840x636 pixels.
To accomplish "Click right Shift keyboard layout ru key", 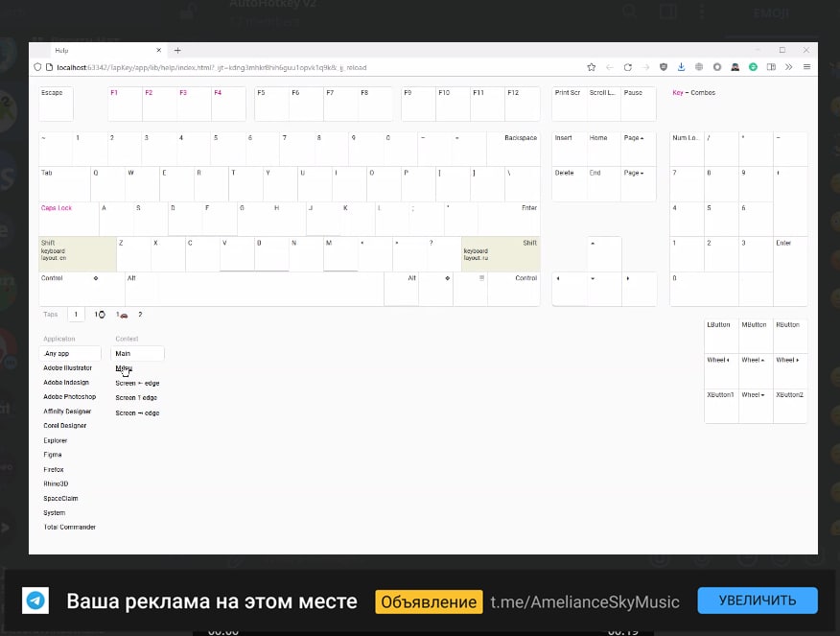I will coord(501,254).
